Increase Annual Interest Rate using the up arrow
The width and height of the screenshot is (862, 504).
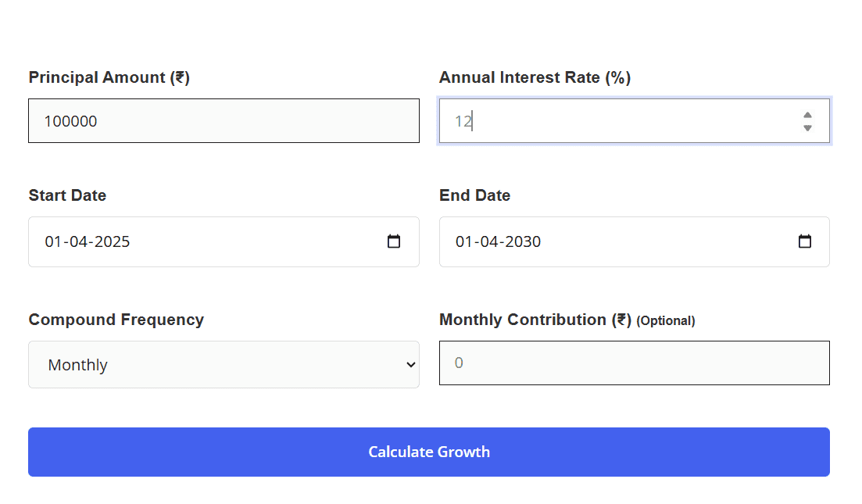click(x=807, y=116)
